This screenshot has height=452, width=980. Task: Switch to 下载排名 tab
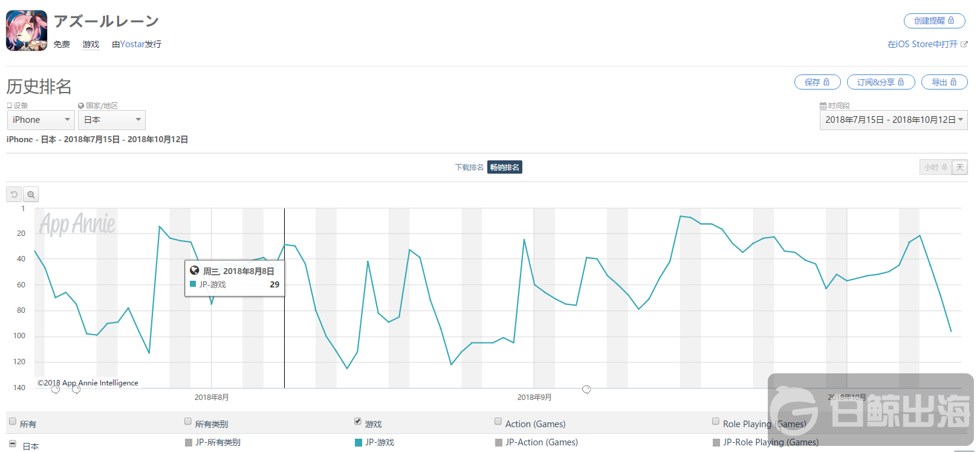[469, 168]
